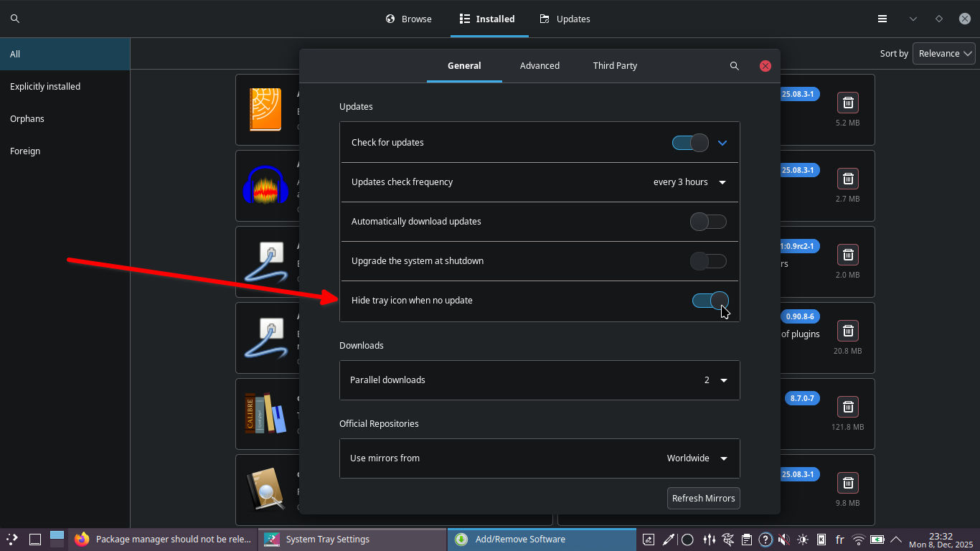Click the hamburger menu icon in header
The image size is (980, 551).
pos(882,19)
